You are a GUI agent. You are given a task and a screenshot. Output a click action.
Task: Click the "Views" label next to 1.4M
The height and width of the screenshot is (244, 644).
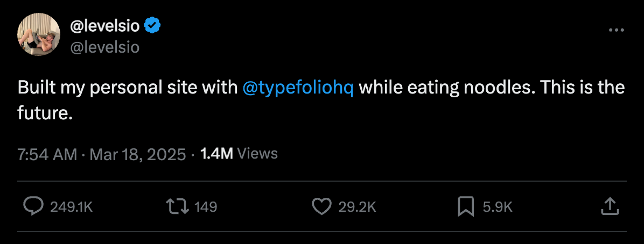(257, 154)
